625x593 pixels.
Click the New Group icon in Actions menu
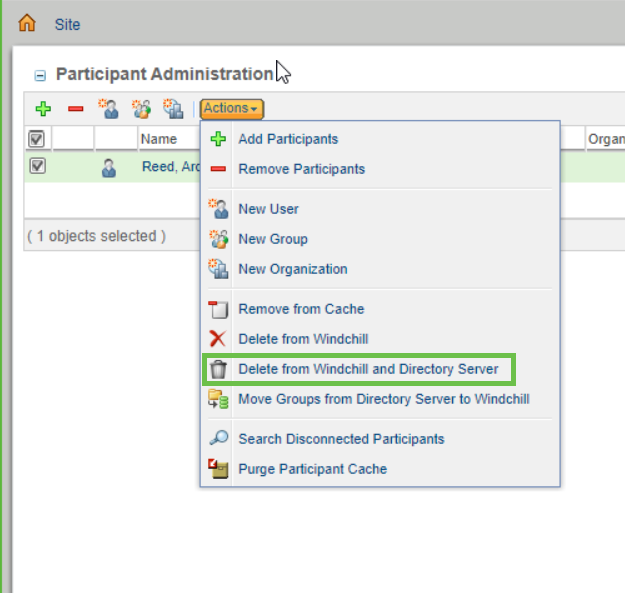pos(218,239)
